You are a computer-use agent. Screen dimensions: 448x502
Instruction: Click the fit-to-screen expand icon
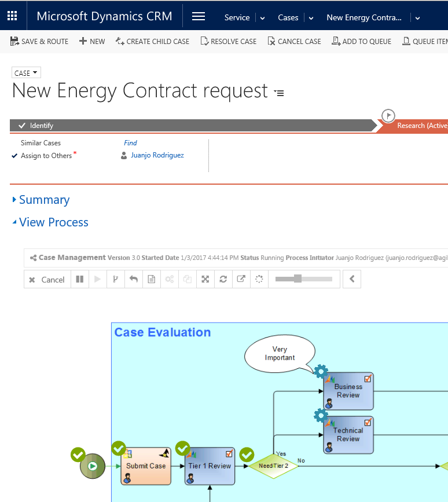click(x=205, y=279)
